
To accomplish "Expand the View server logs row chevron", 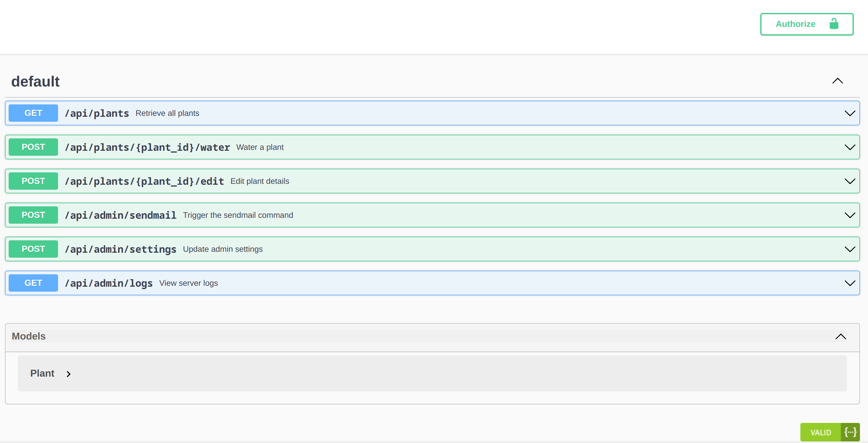I will [x=849, y=283].
